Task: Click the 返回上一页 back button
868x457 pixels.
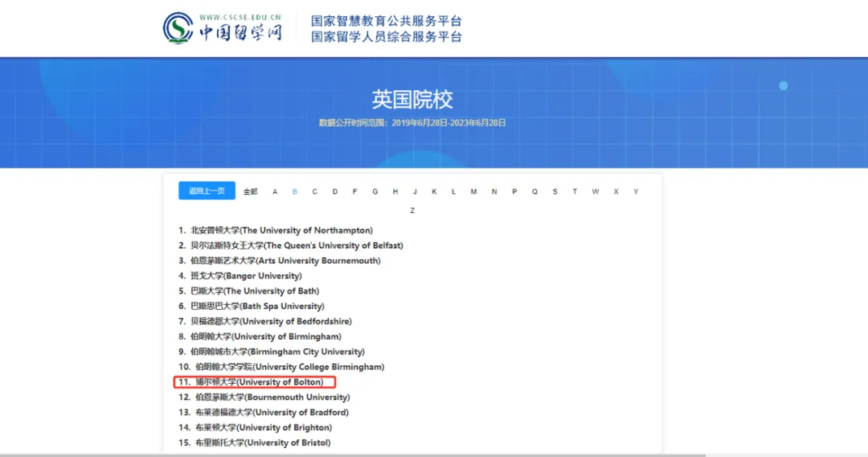Action: [207, 191]
